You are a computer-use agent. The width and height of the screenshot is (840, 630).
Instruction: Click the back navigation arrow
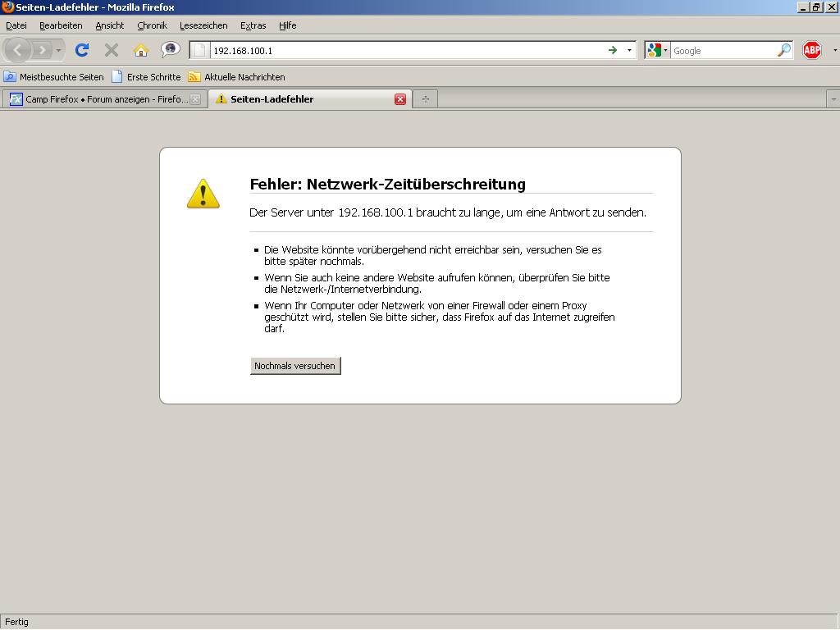[18, 50]
